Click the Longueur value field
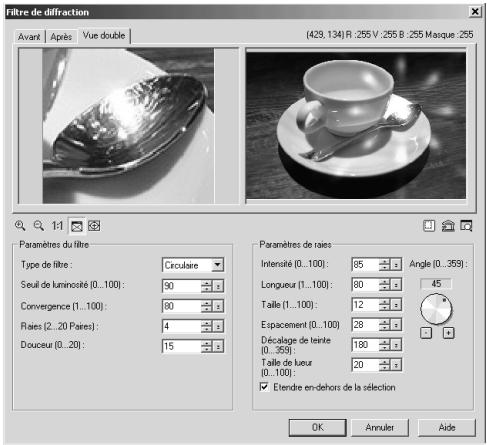487x445 pixels. pos(366,285)
